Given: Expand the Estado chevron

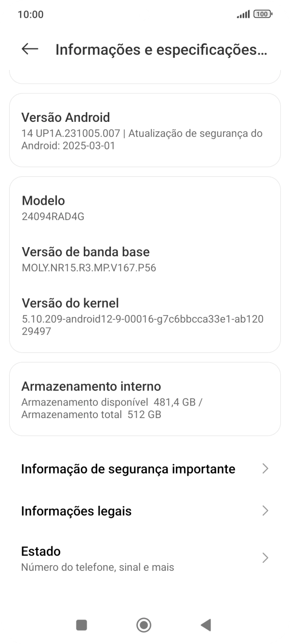Looking at the screenshot, I should (265, 558).
